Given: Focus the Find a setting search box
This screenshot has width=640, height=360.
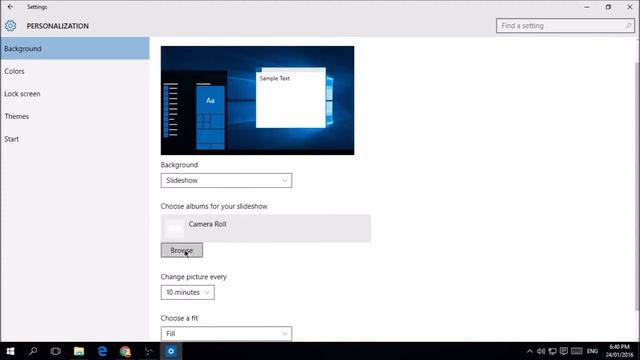Looking at the screenshot, I should pos(565,26).
